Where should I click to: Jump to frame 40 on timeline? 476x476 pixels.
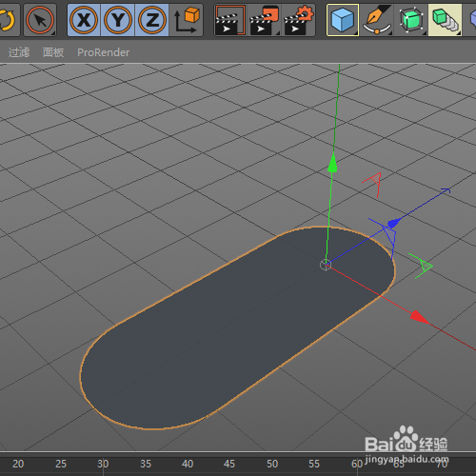(x=188, y=464)
